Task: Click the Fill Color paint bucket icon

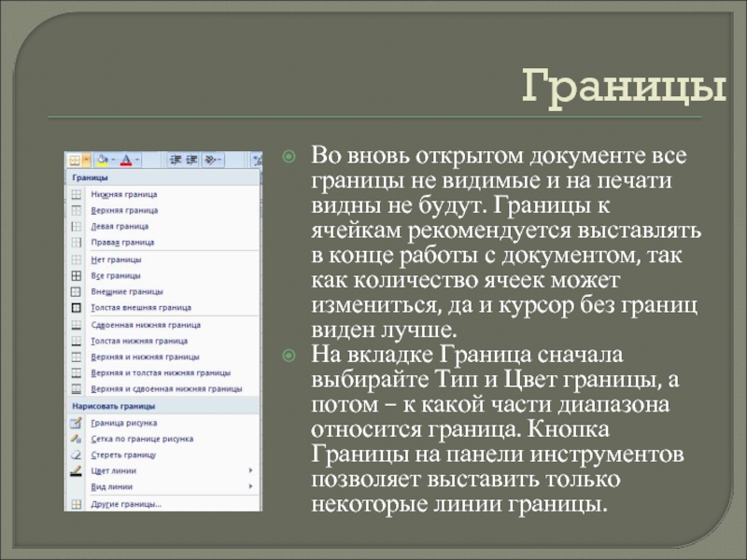Action: (x=103, y=160)
